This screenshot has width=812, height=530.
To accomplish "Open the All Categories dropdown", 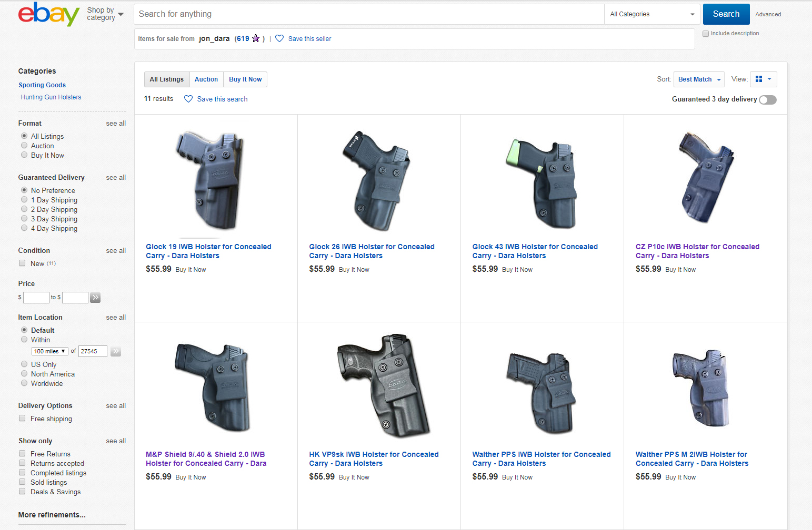I will coord(652,14).
